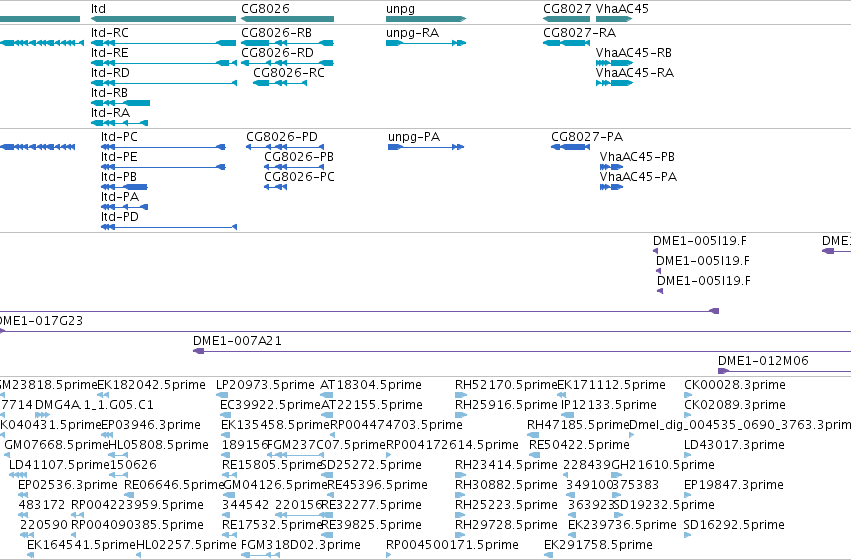Open the DMG4A.1_1.G05.C1 feature
Viewport: 851px width, 560px height.
tap(94, 405)
